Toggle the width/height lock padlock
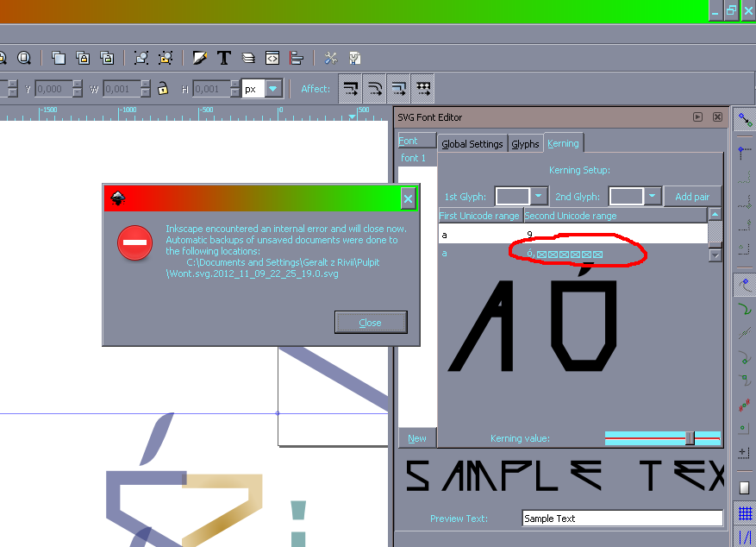756x547 pixels. point(163,88)
